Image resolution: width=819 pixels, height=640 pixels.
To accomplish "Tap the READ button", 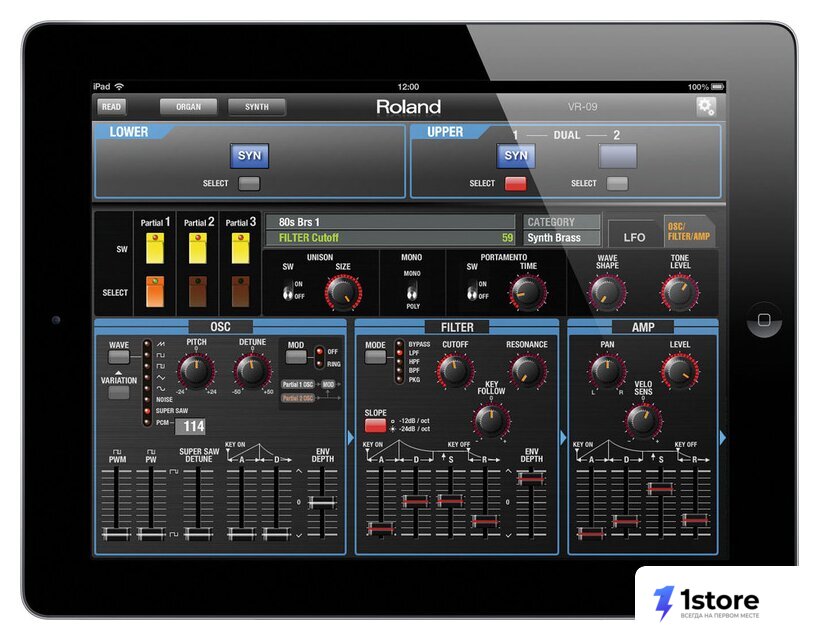I will click(x=111, y=107).
